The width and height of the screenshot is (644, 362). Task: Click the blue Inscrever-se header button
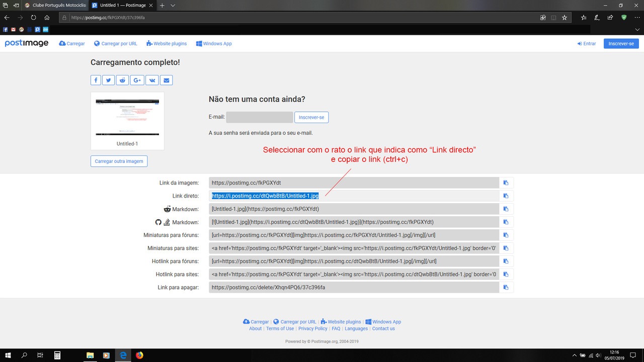point(621,44)
